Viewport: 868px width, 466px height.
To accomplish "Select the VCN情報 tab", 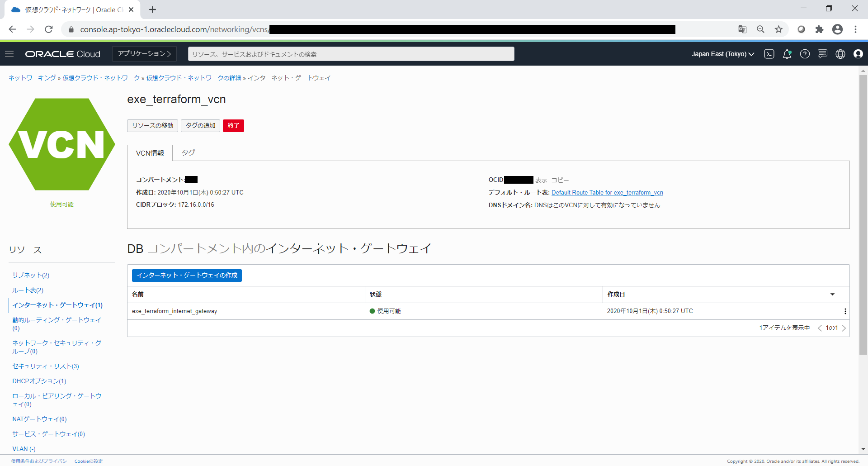I will 150,153.
